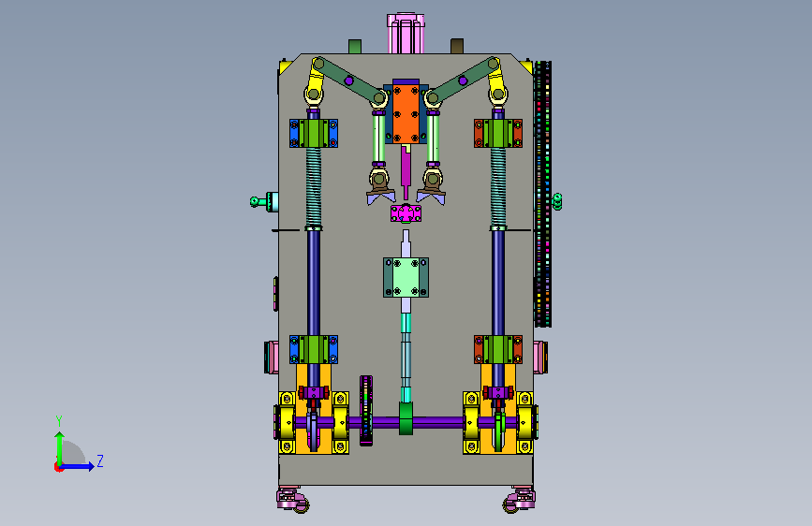The width and height of the screenshot is (812, 526).
Task: Select the left coil spring on the vertical rod
Action: (x=314, y=187)
